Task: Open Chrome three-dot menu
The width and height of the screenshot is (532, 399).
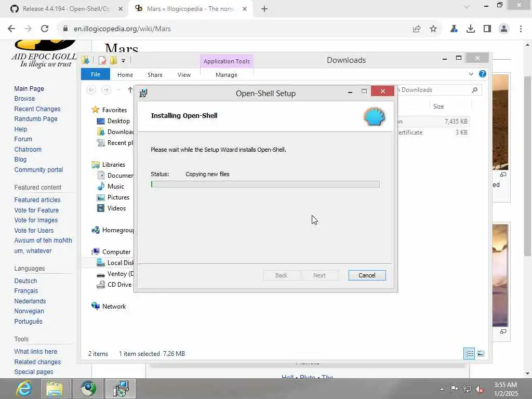Action: click(521, 29)
